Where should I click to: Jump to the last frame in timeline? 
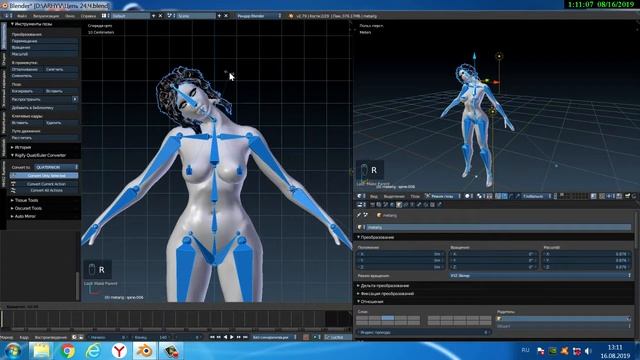(x=245, y=338)
